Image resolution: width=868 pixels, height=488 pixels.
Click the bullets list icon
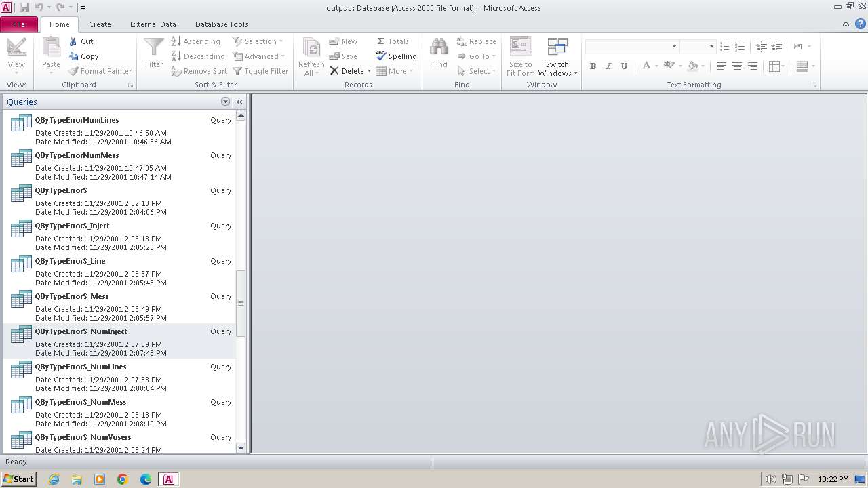(724, 47)
